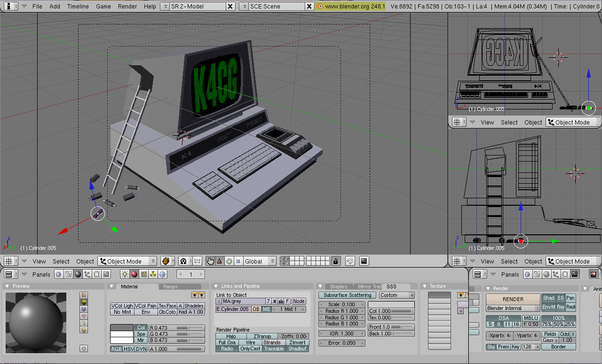Viewport: 602px width, 364px height.
Task: Toggle the Wire render option
Action: (250, 342)
